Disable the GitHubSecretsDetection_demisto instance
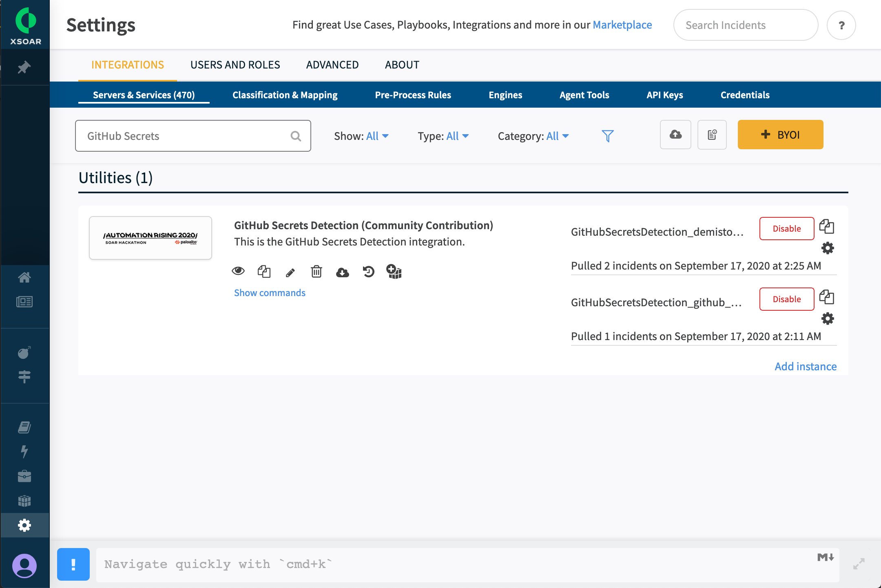This screenshot has width=881, height=588. pyautogui.click(x=786, y=229)
